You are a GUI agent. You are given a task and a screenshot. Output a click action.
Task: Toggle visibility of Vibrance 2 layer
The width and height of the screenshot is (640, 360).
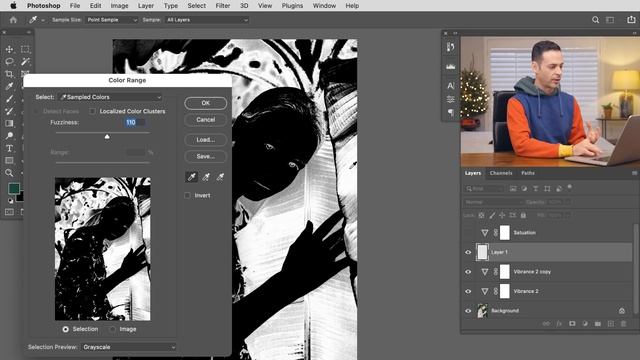click(x=468, y=291)
